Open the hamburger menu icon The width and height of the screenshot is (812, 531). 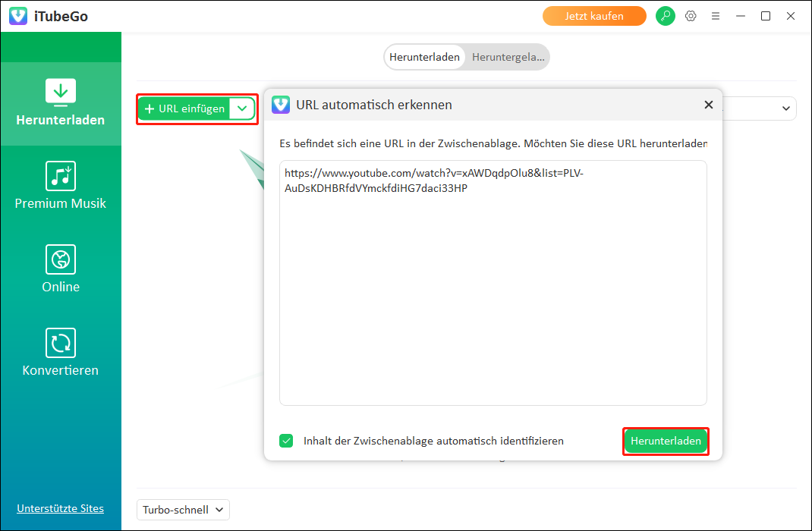pyautogui.click(x=716, y=16)
